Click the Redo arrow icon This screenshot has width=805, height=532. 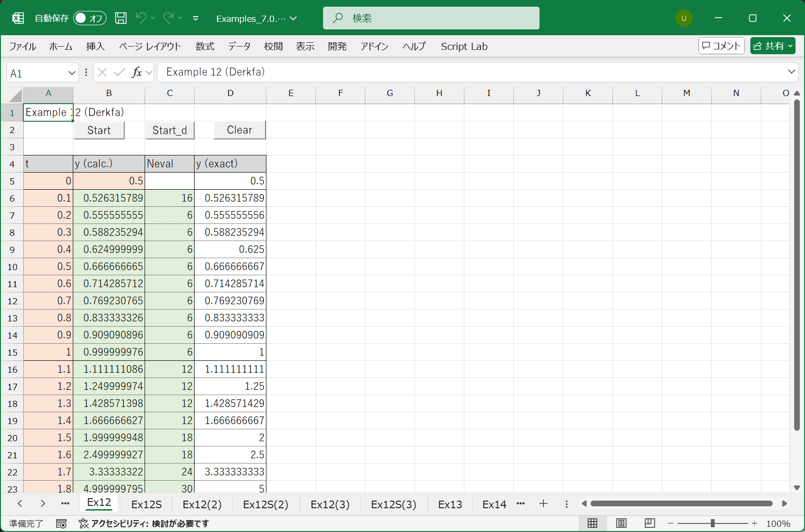168,18
